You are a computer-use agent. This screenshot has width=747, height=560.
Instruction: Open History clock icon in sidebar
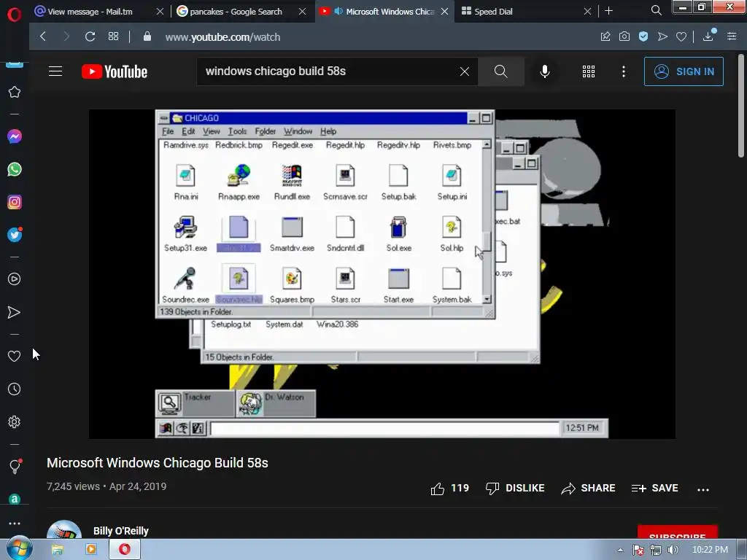(x=15, y=389)
